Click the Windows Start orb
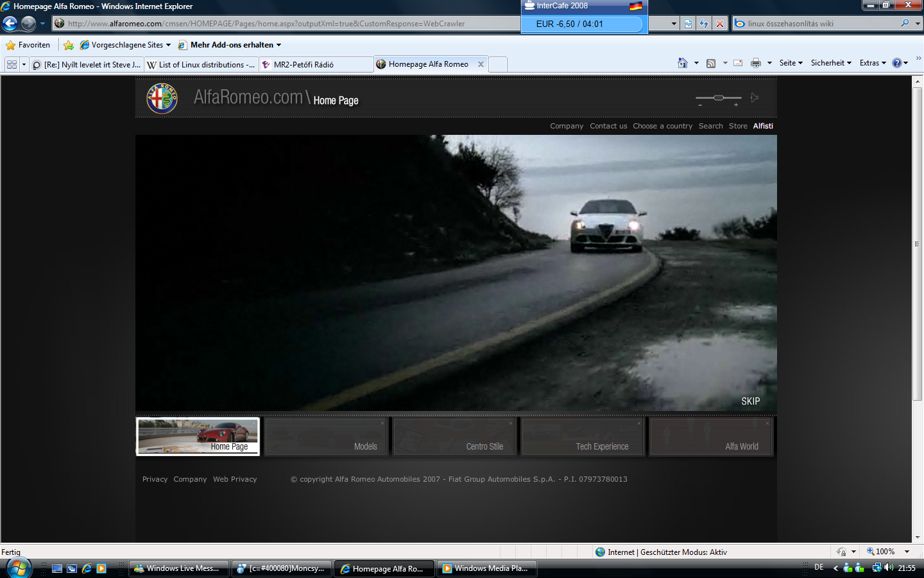 [x=19, y=568]
